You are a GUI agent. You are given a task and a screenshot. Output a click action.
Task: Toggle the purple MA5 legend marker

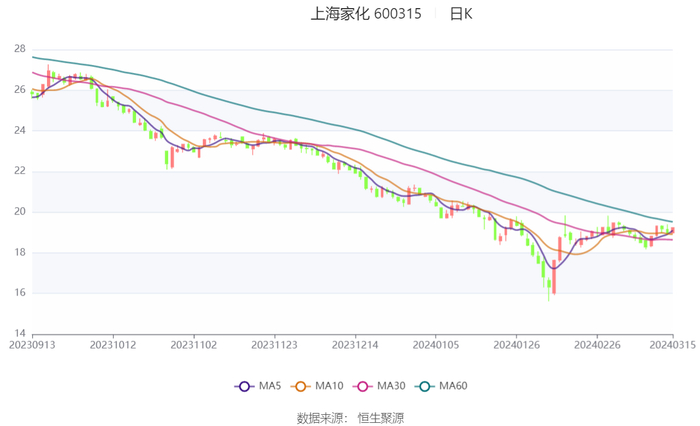(x=243, y=386)
